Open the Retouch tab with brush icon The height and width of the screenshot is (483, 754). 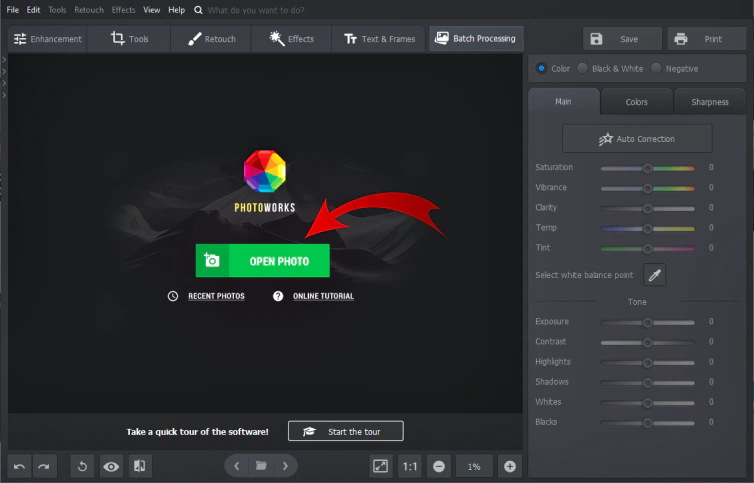pyautogui.click(x=212, y=39)
